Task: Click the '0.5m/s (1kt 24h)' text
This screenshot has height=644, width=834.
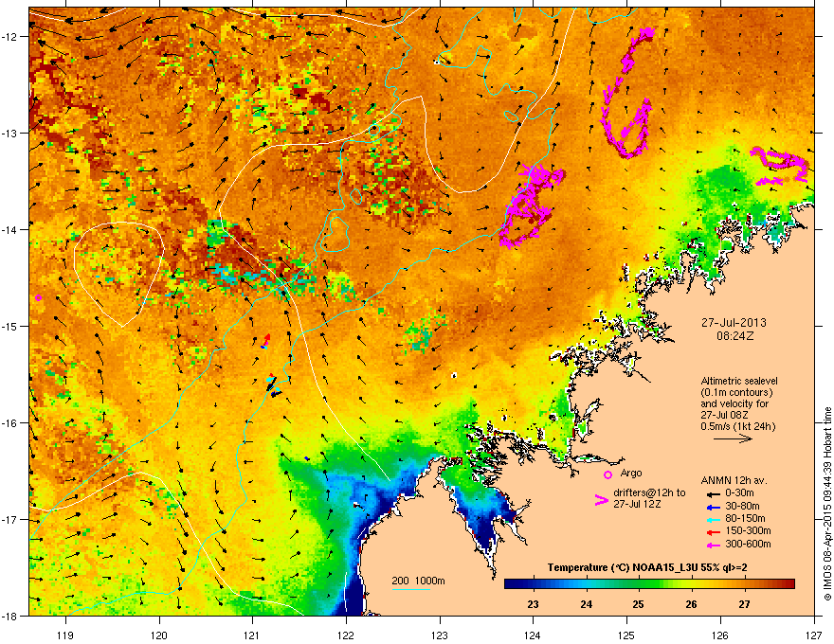Action: 737,426
